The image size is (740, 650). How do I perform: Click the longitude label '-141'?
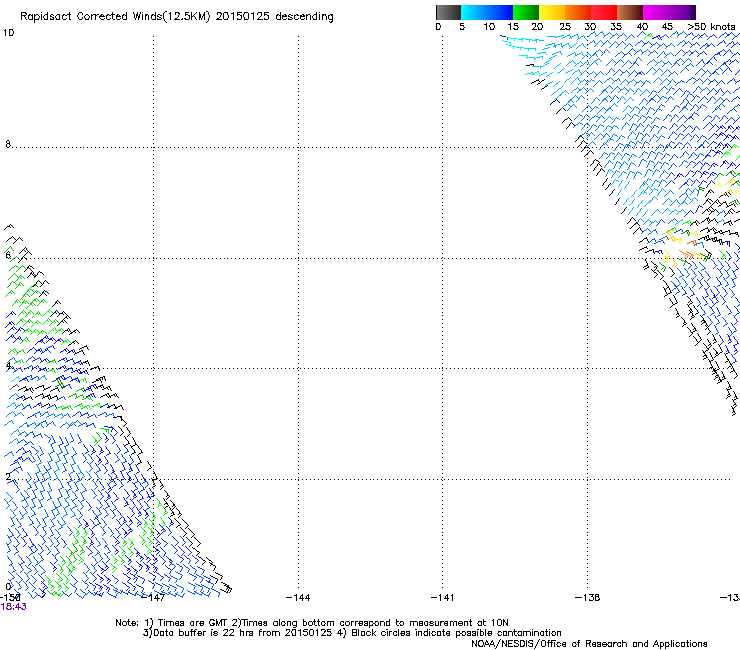pos(442,598)
